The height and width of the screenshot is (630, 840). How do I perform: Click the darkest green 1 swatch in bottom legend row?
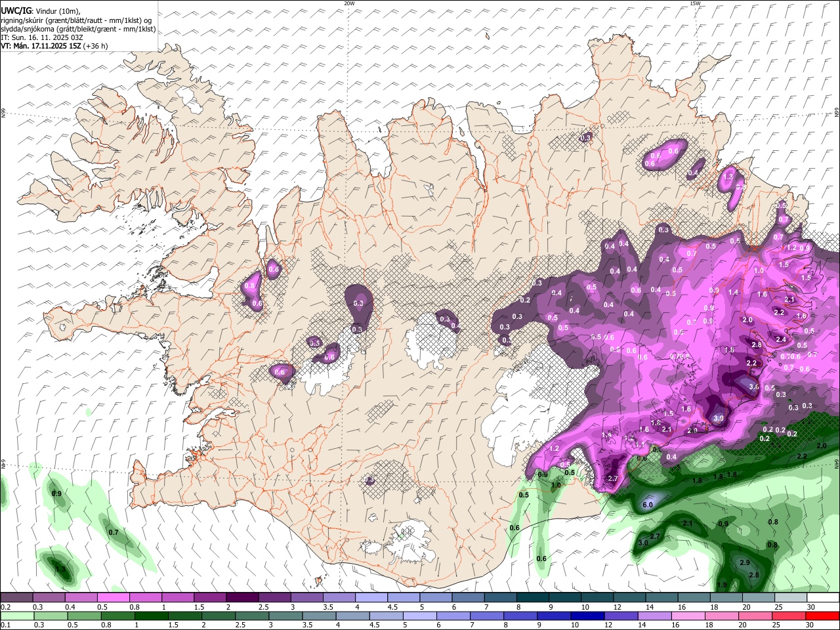[x=152, y=616]
